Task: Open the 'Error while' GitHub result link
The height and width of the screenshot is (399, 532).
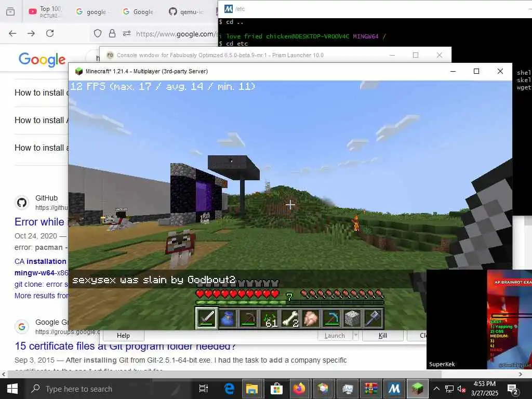Action: pos(39,221)
